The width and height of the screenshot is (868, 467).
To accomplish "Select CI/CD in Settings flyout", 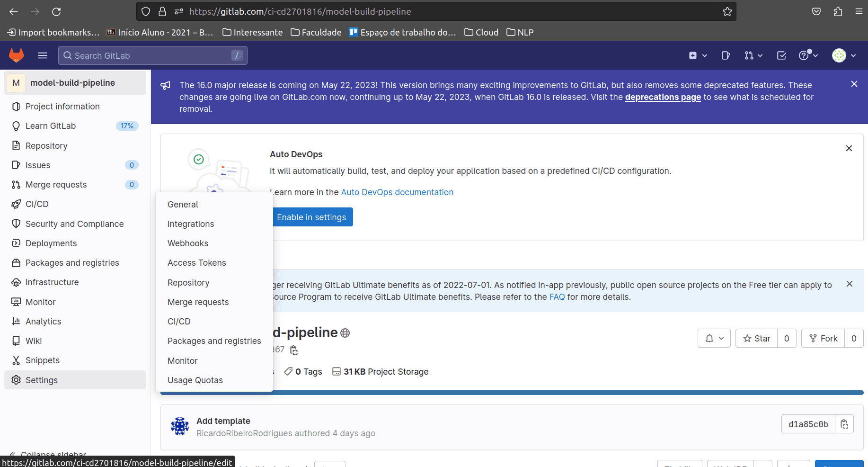I will point(214,322).
